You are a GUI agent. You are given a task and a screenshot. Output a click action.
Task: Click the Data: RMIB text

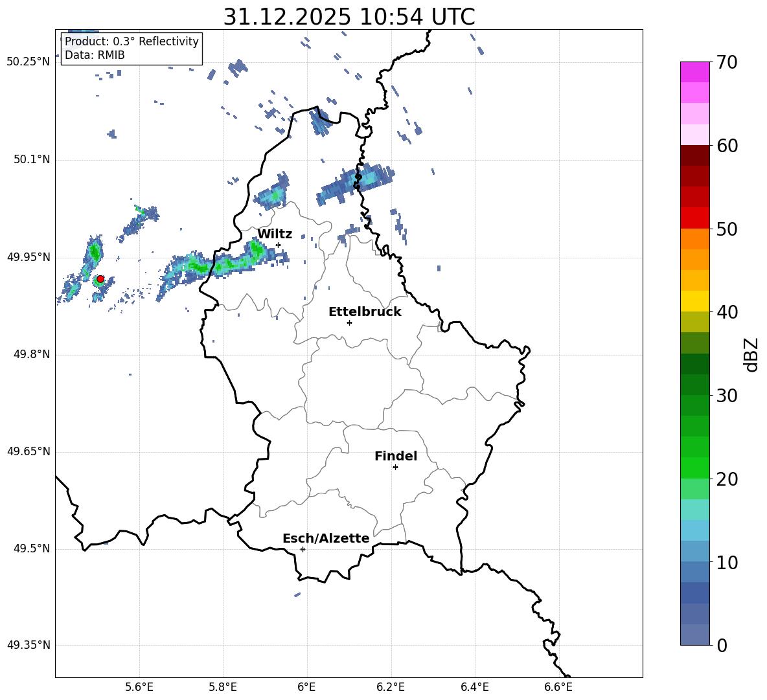point(95,55)
